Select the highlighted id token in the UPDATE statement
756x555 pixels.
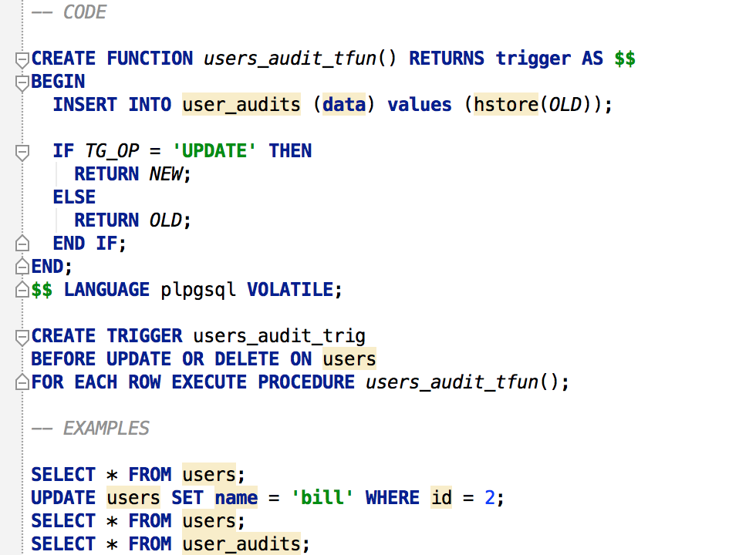point(440,497)
